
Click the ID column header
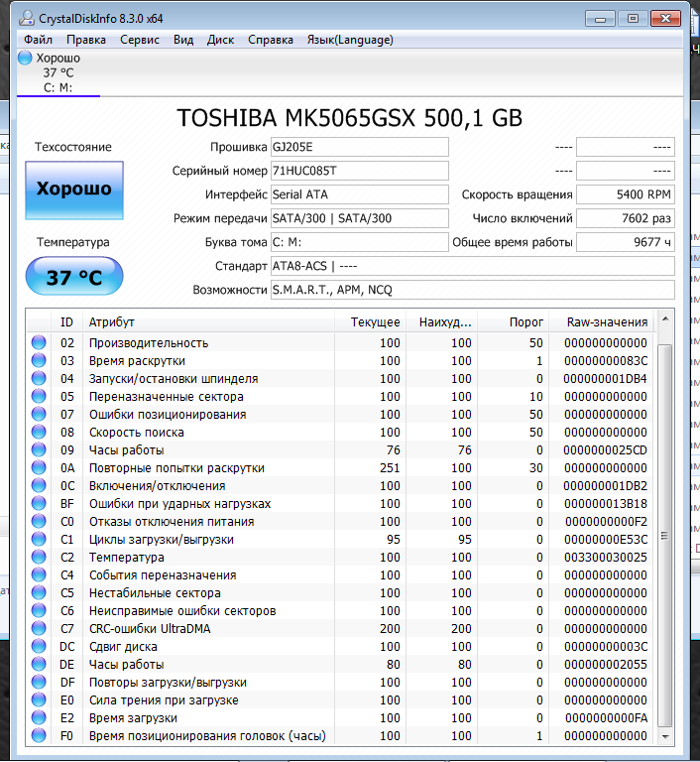click(x=66, y=322)
